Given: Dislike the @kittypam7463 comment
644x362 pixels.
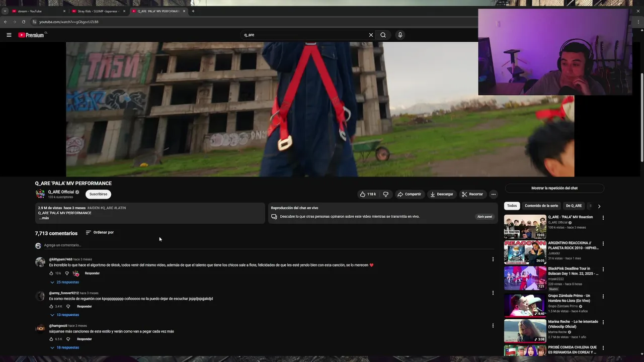Looking at the screenshot, I should [x=67, y=274].
